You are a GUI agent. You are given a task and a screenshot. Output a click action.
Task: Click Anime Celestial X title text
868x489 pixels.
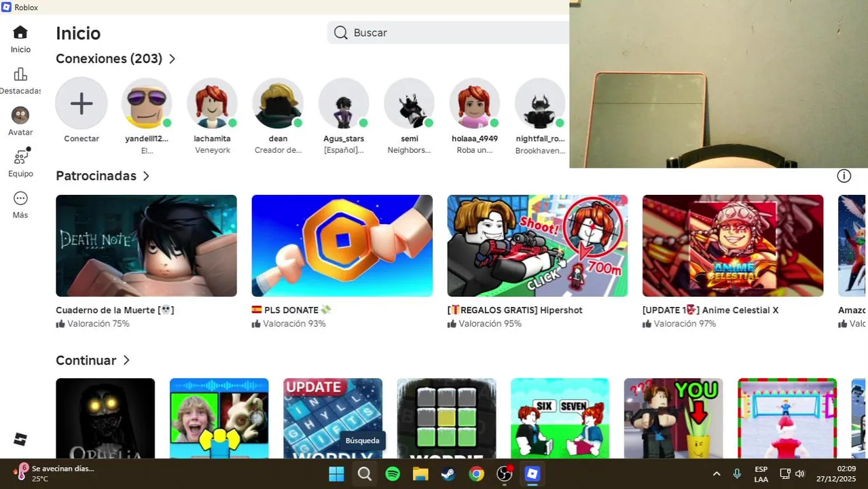click(710, 310)
